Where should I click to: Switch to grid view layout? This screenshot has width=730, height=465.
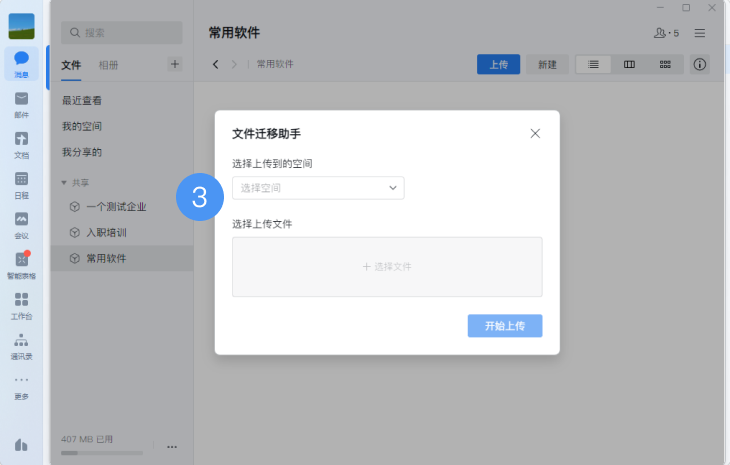click(x=665, y=64)
